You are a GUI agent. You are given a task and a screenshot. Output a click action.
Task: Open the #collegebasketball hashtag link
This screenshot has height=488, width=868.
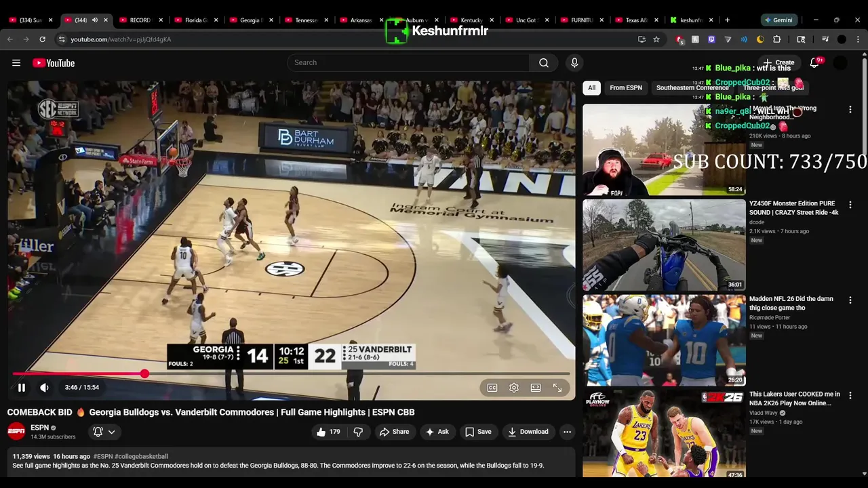pyautogui.click(x=141, y=457)
